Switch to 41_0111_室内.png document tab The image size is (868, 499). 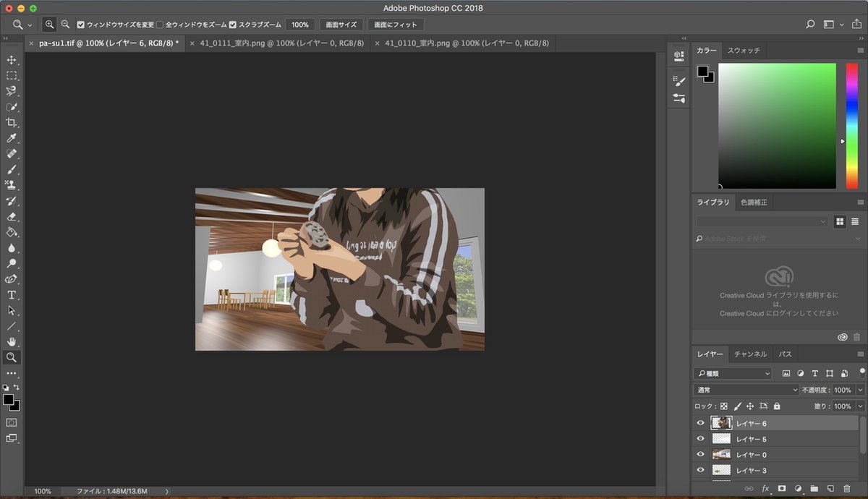[281, 43]
